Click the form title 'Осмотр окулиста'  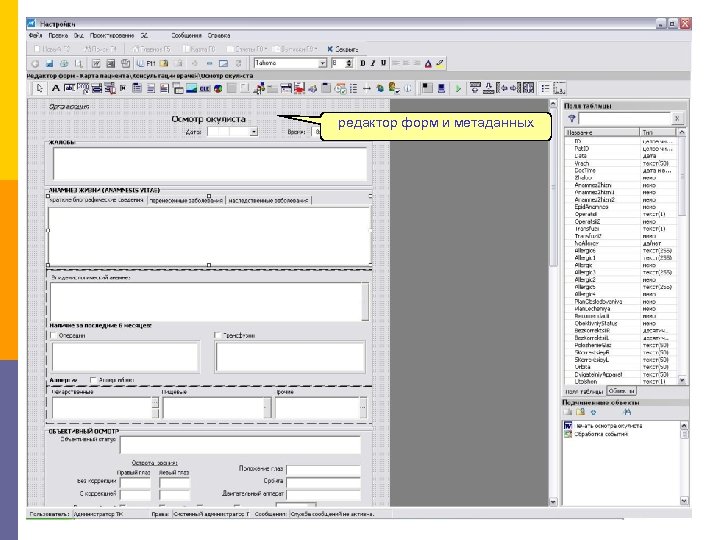tap(208, 119)
